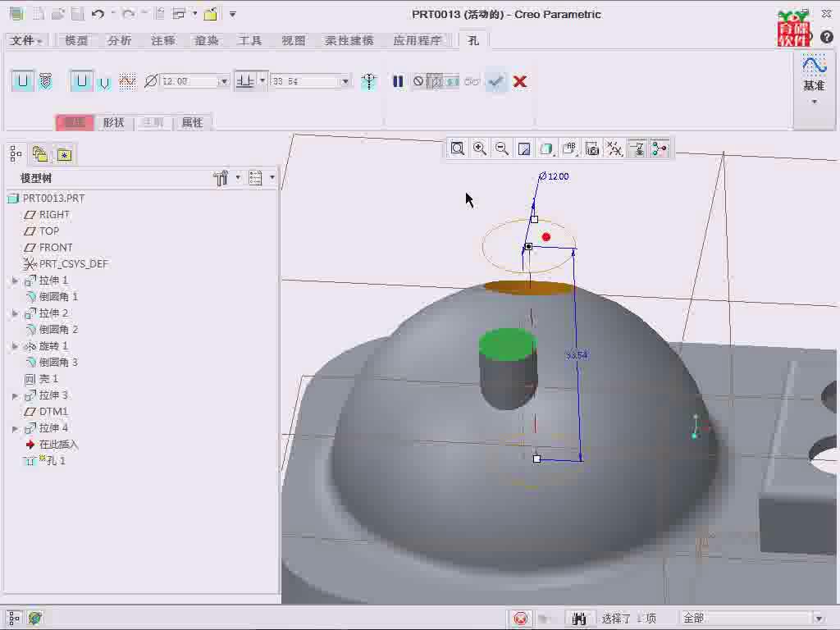Viewport: 840px width, 630px height.
Task: Select the standard drill-tip hole profile
Action: click(x=104, y=82)
